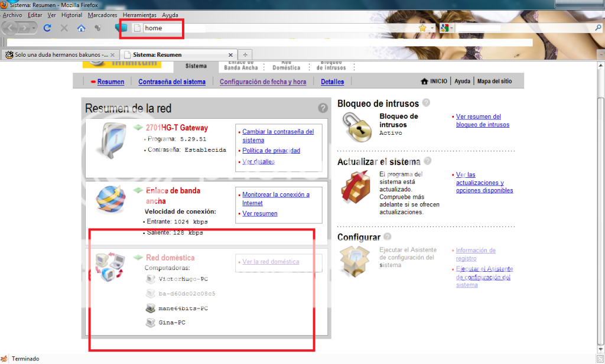Select Enlace de Banda Ancha section tab
The height and width of the screenshot is (364, 605).
click(x=241, y=65)
